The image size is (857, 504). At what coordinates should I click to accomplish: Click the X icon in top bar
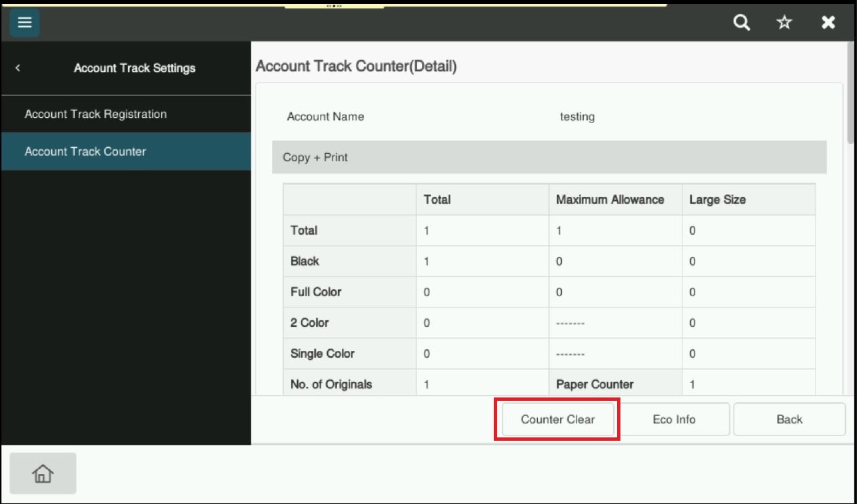pyautogui.click(x=828, y=23)
